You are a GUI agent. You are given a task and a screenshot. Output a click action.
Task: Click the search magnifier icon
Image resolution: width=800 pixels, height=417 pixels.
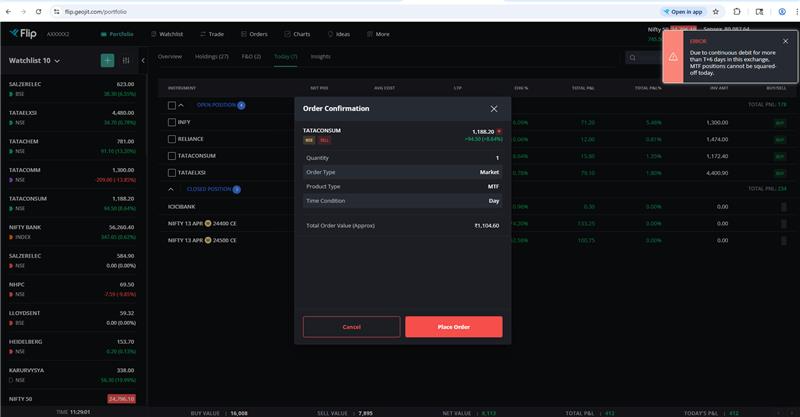[x=633, y=58]
